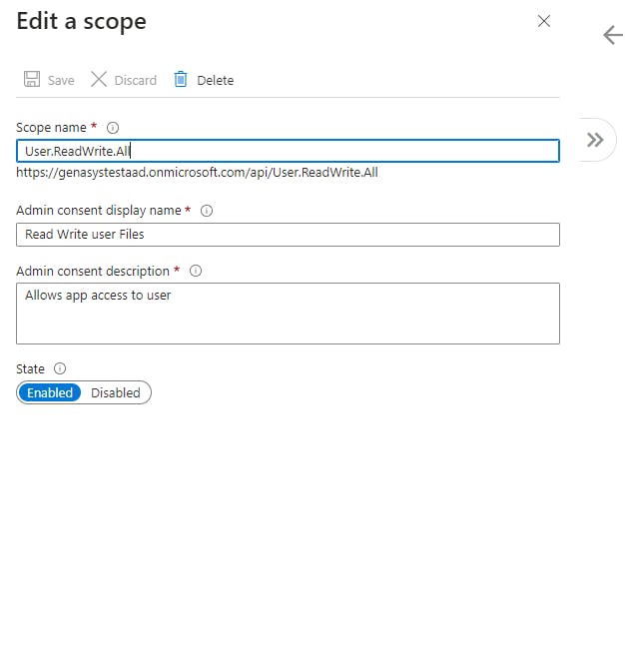Switch state to Disabled

point(115,392)
